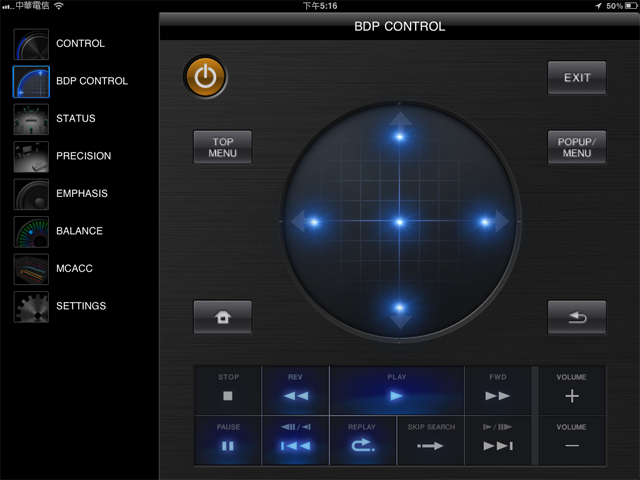Image resolution: width=640 pixels, height=480 pixels.
Task: Open the MCACC section in the sidebar
Action: [80, 269]
